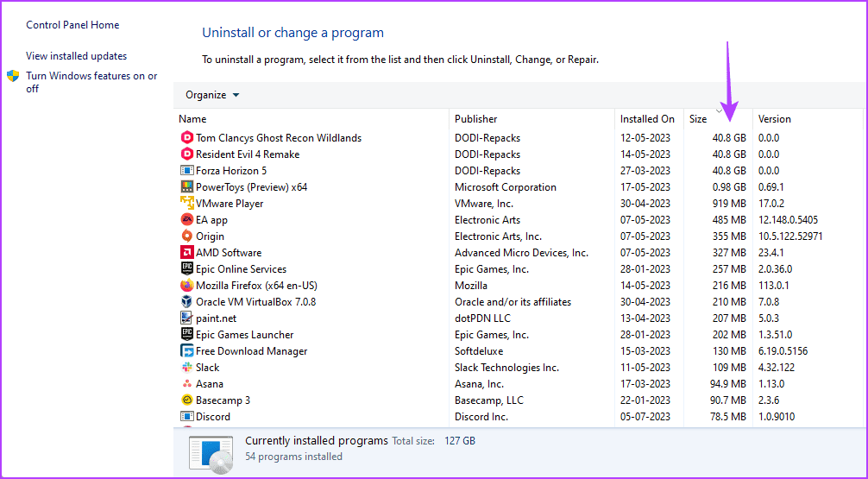This screenshot has width=868, height=479.
Task: Sort by Installed On column header
Action: click(x=647, y=119)
